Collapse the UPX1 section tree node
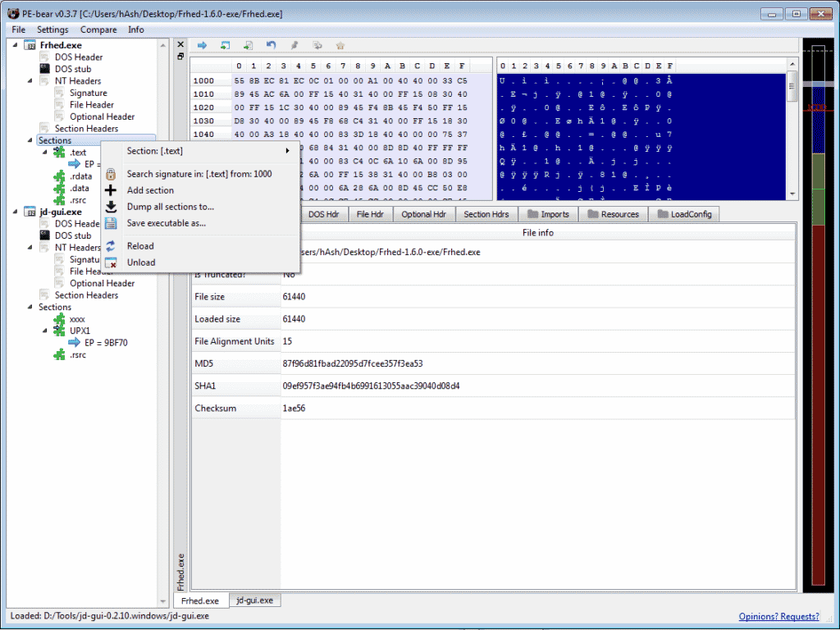 [x=46, y=331]
